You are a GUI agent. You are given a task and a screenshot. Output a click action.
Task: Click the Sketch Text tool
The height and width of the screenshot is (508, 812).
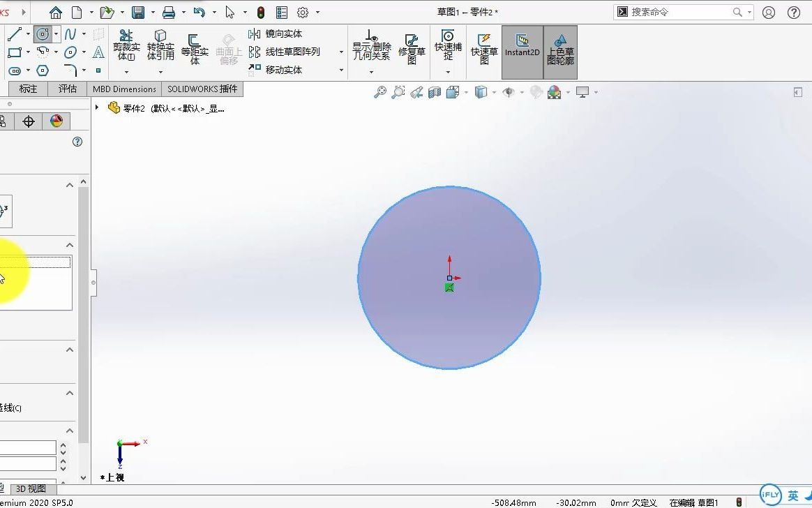tap(98, 52)
